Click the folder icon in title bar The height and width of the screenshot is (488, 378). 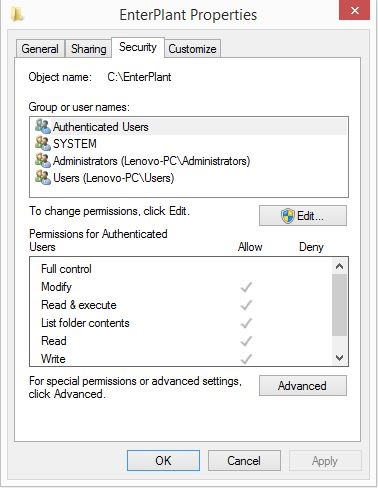point(17,15)
